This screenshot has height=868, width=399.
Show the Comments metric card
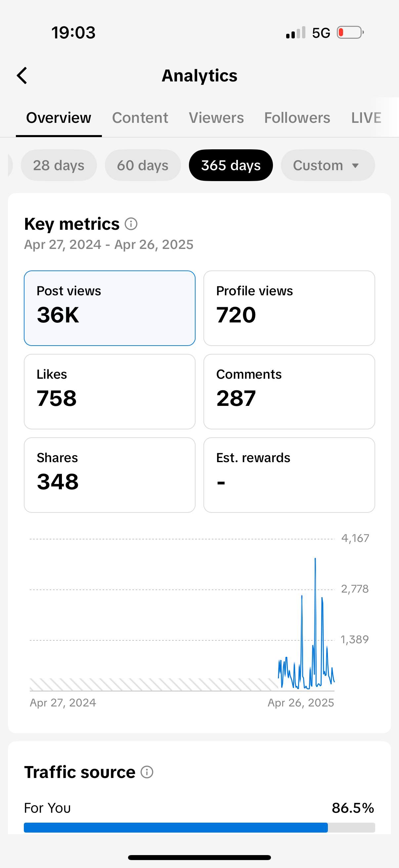point(289,392)
